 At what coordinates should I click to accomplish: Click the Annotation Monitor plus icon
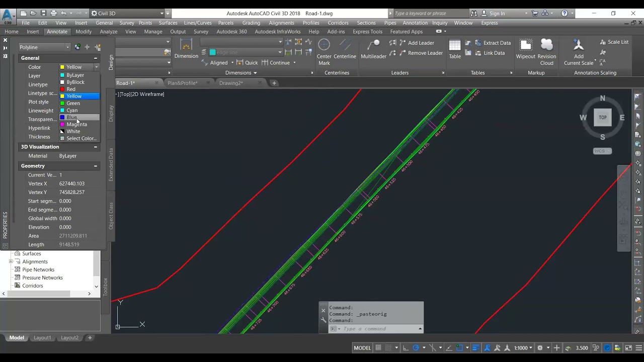tap(556, 348)
